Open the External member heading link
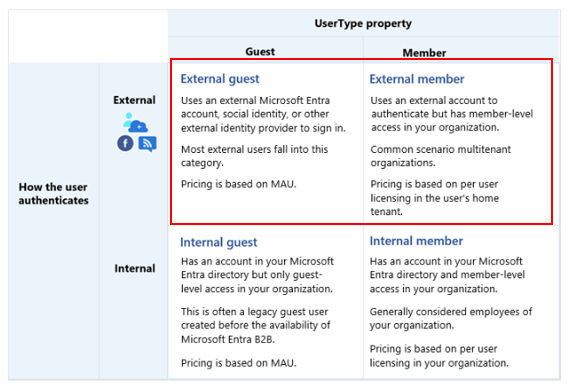Viewport: 569px width, 384px height. point(417,79)
